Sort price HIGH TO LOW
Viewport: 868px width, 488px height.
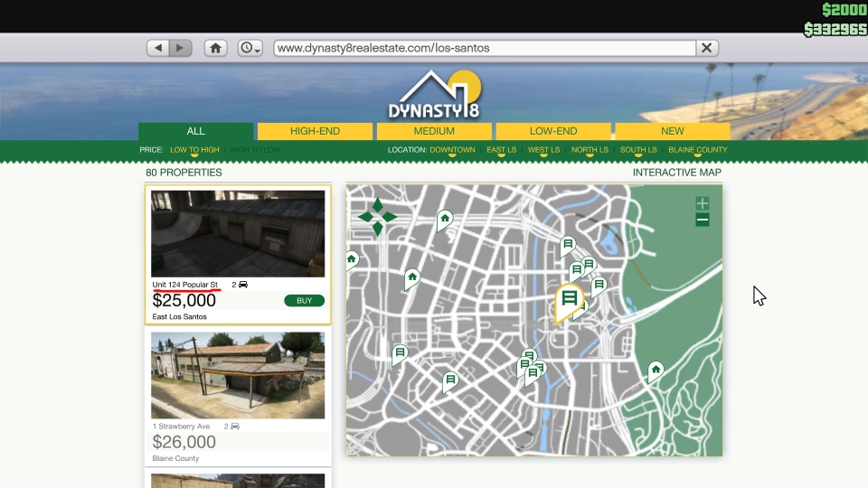click(256, 150)
